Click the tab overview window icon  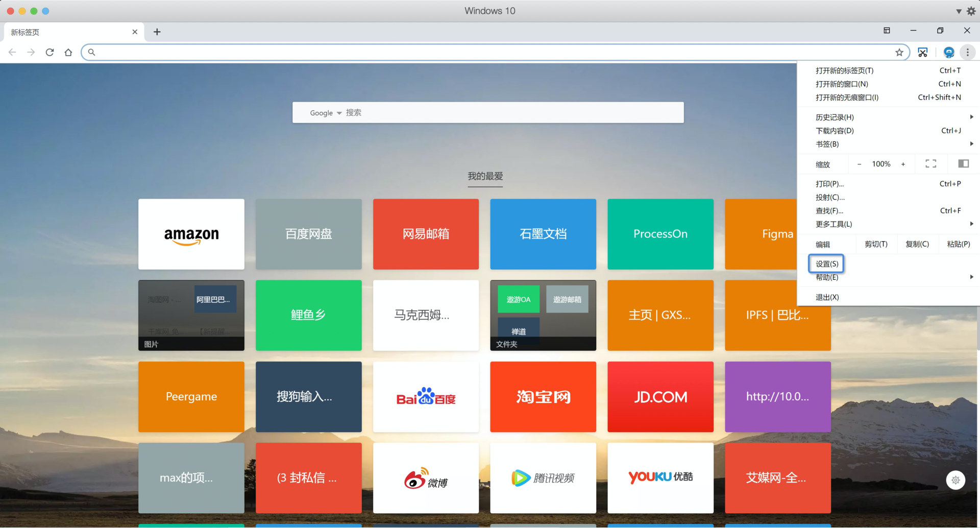click(887, 31)
